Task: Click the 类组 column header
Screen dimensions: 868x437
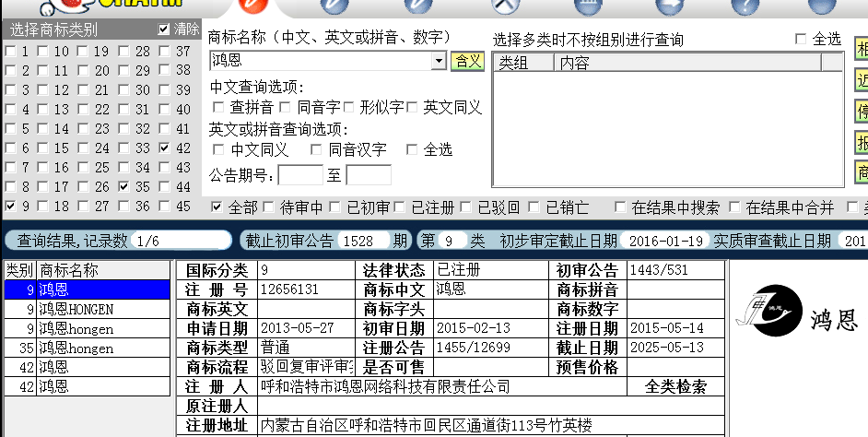Action: pos(523,63)
